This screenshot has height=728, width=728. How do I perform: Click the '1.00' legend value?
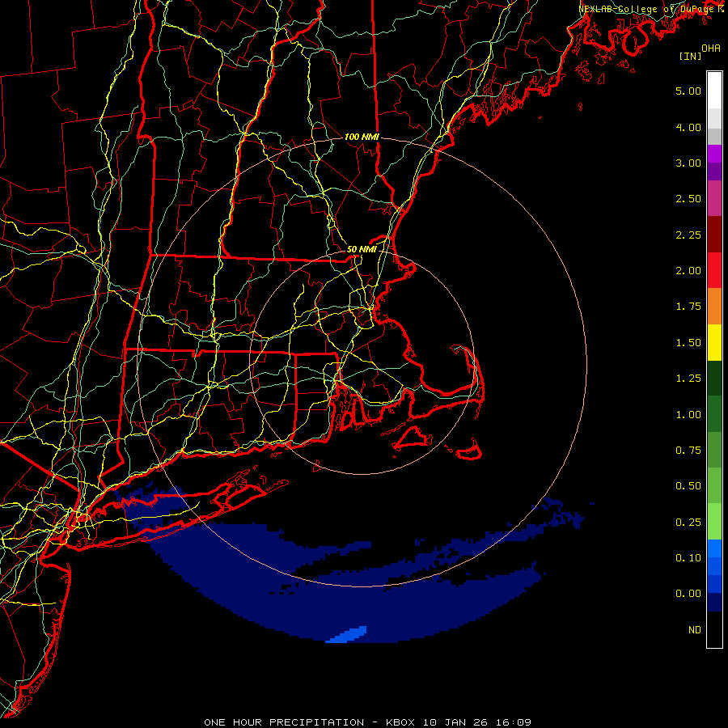688,415
